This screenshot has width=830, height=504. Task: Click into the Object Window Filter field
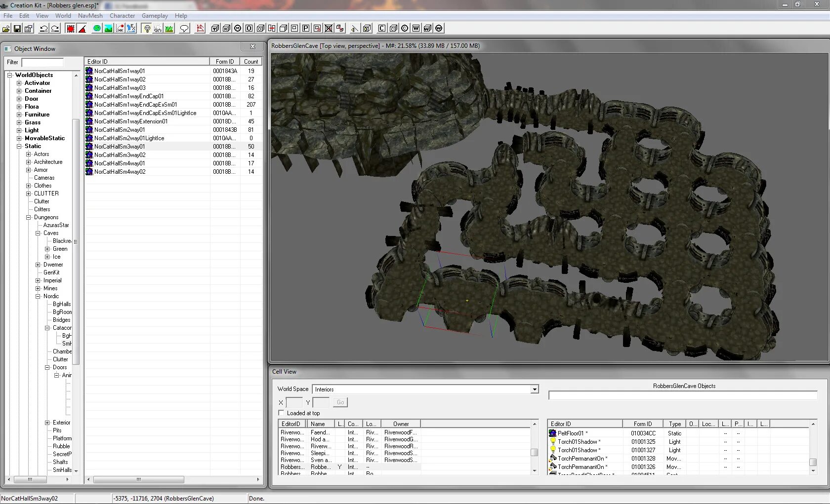(x=42, y=62)
